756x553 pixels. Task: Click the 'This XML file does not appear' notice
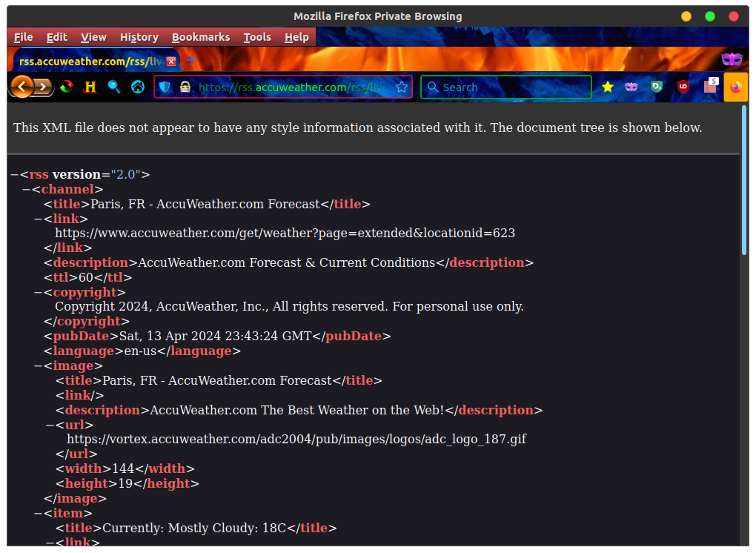click(358, 128)
